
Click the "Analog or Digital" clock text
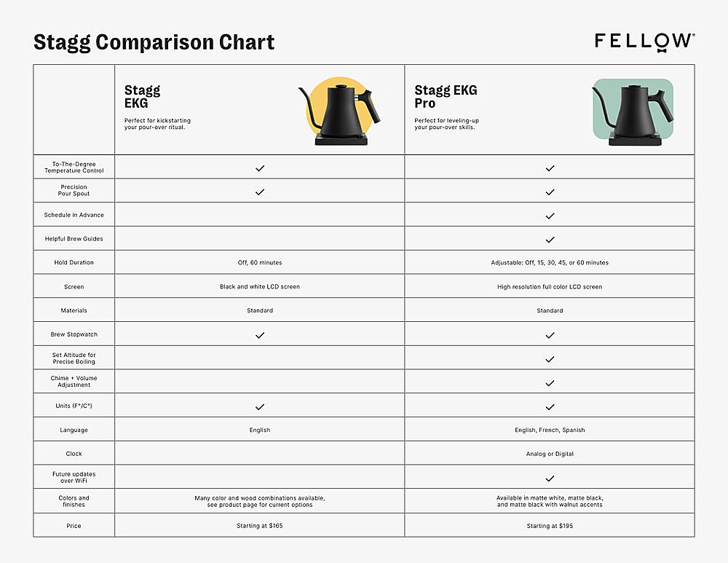550,454
